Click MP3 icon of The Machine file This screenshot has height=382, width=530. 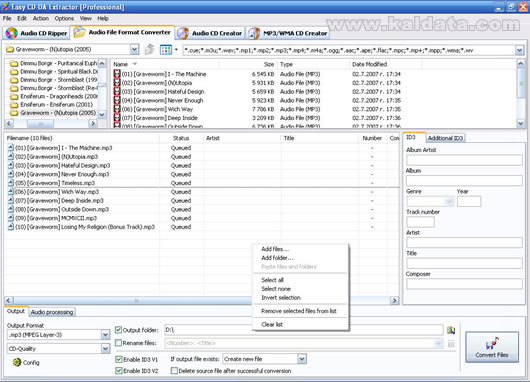tap(117, 74)
